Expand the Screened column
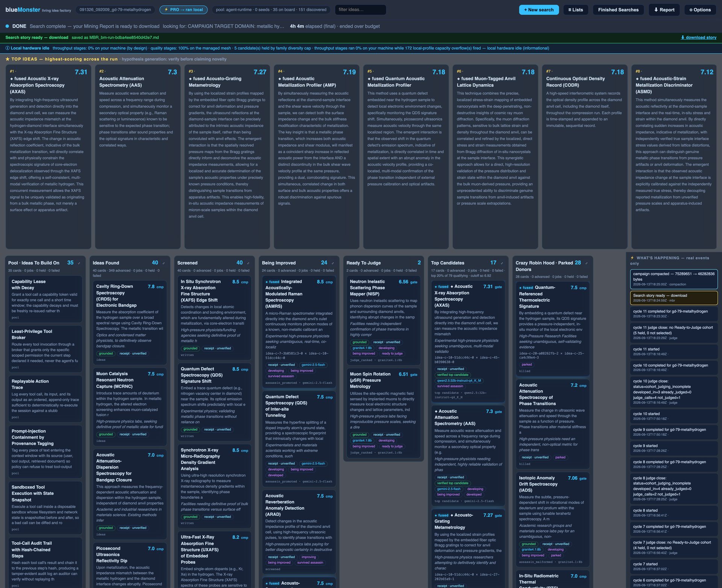This screenshot has height=588, width=722. pos(248,263)
